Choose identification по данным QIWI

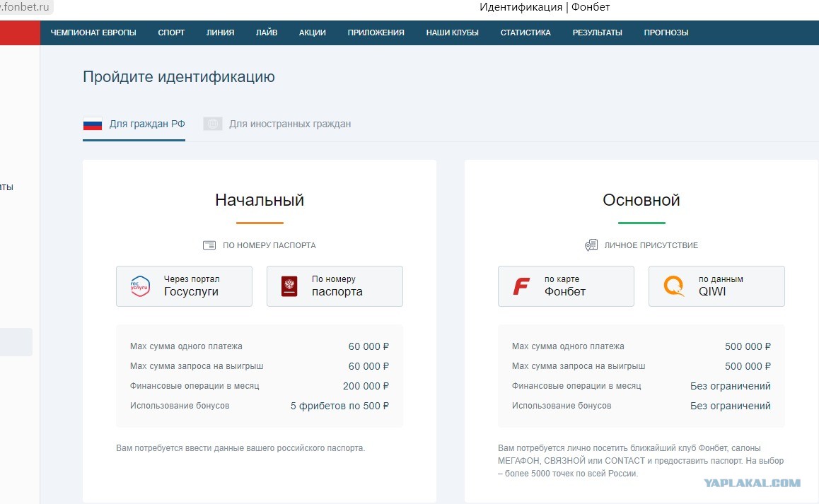[x=716, y=286]
